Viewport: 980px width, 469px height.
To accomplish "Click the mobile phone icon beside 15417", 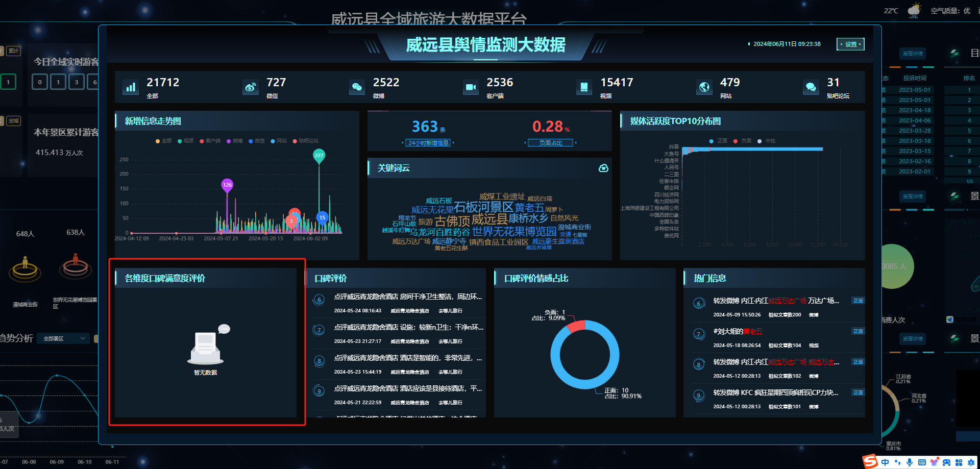I will [584, 87].
